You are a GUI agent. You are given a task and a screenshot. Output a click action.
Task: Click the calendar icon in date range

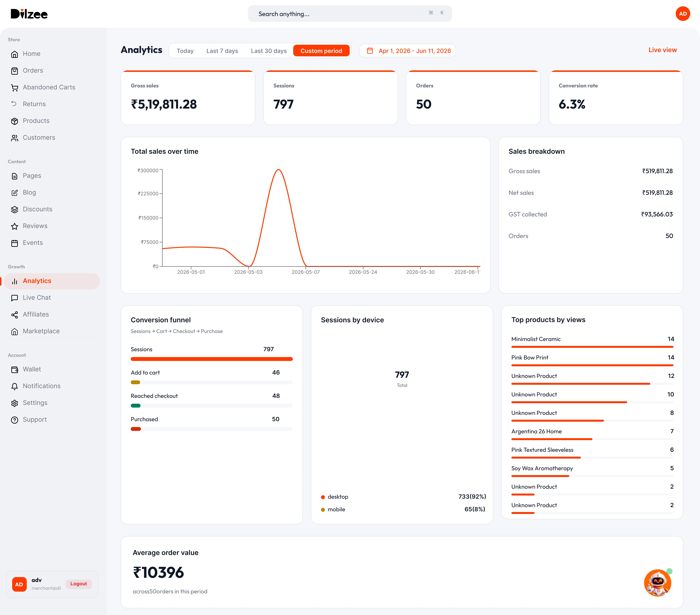coord(370,51)
